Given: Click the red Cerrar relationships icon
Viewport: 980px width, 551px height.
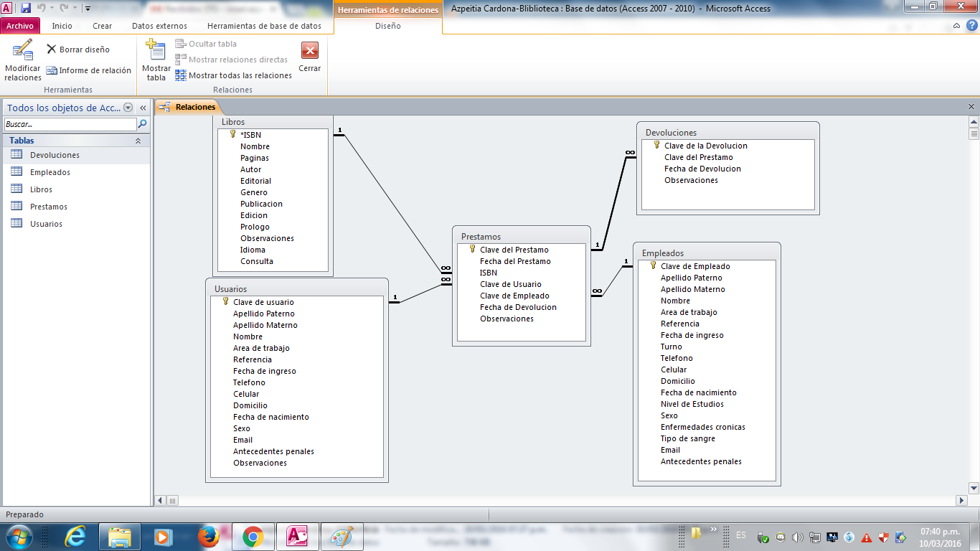Looking at the screenshot, I should click(x=310, y=52).
